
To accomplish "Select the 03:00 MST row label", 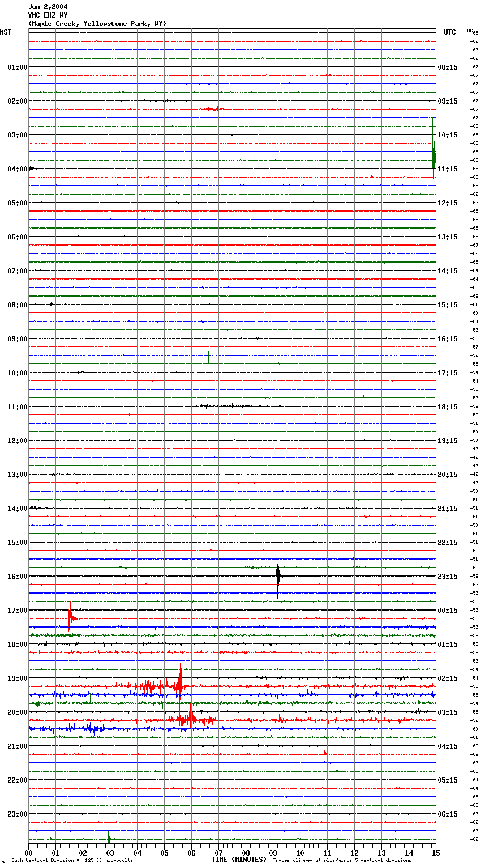I will (x=18, y=135).
